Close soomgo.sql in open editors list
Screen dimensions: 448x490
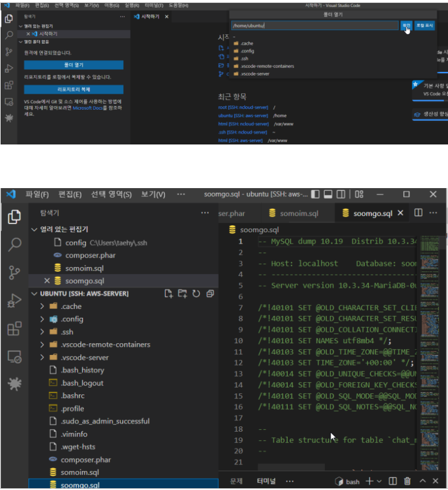coord(47,281)
